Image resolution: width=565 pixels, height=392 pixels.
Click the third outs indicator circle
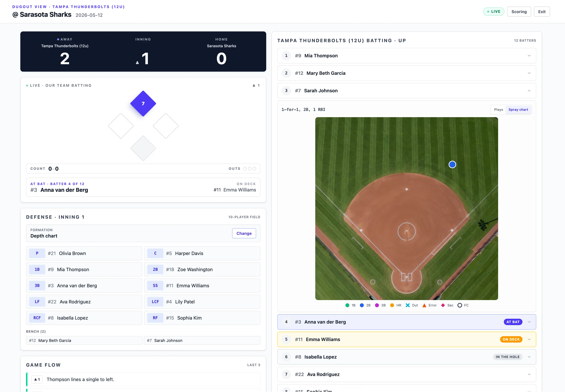(254, 169)
